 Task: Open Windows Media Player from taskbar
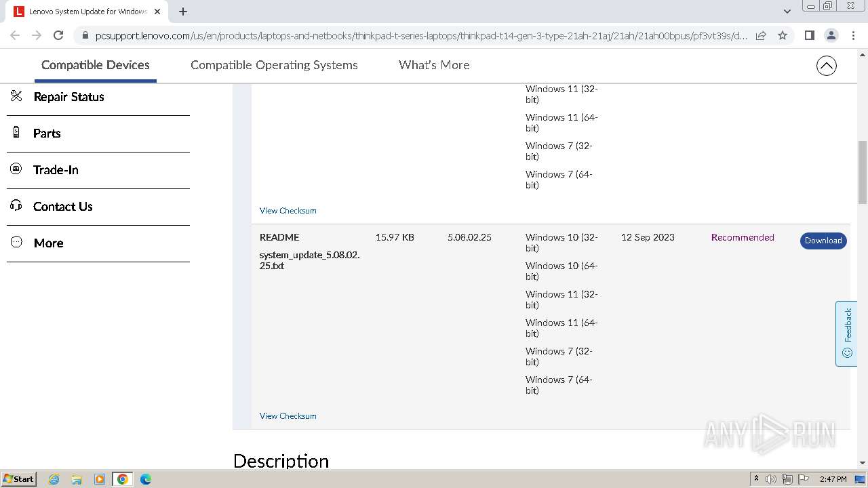click(x=100, y=479)
